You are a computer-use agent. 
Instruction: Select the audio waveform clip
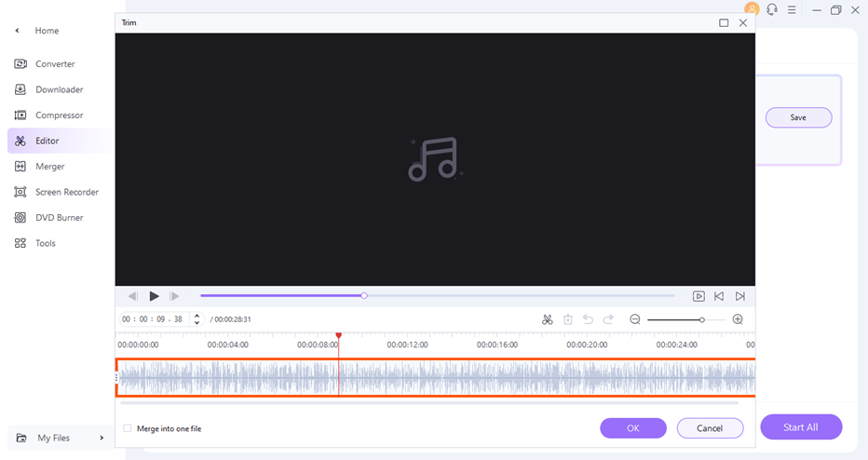pyautogui.click(x=435, y=377)
